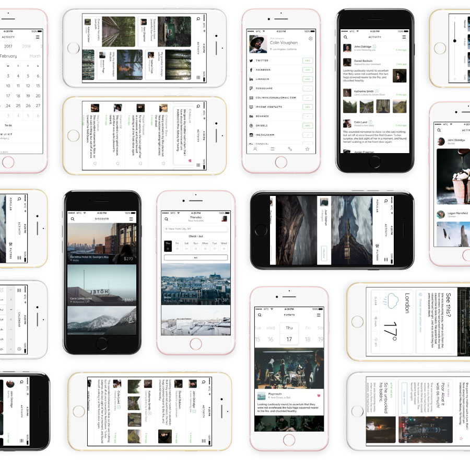470x476 pixels.
Task: Toggle the Facebook ADD button
Action: (x=308, y=69)
